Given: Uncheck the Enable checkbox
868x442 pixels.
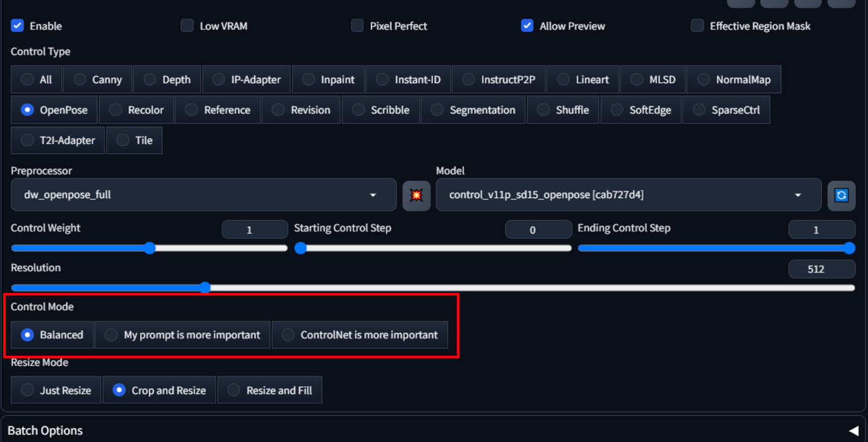Looking at the screenshot, I should tap(17, 26).
